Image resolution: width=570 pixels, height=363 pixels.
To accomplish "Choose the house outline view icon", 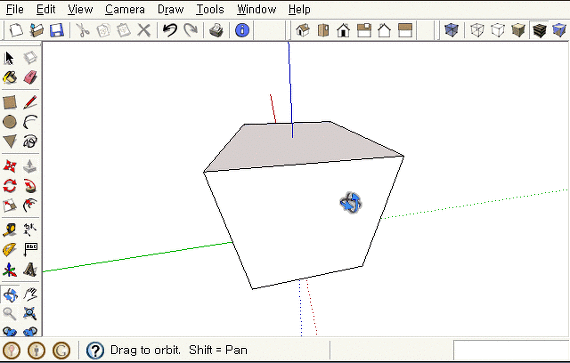I will point(384,30).
